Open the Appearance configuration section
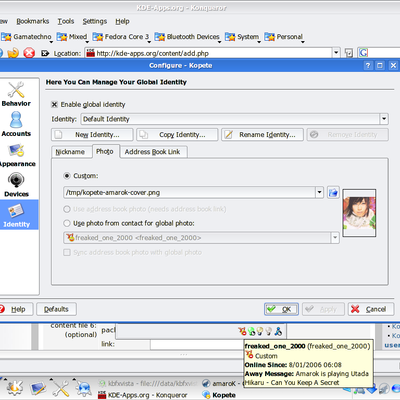400x400 pixels. [17, 155]
